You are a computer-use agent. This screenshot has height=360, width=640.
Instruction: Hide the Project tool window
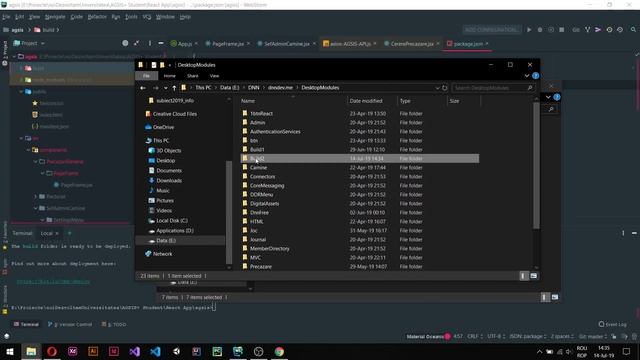click(x=161, y=43)
